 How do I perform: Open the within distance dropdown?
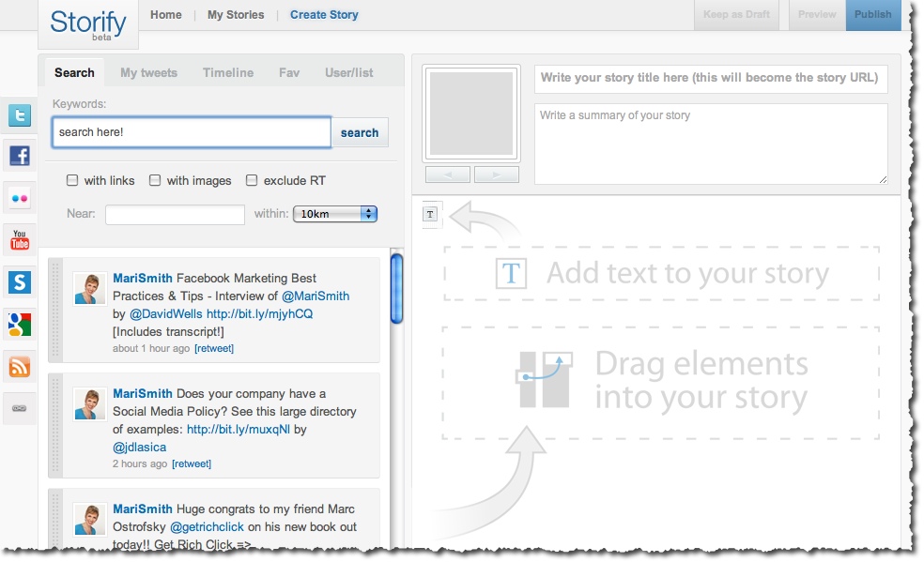(x=334, y=214)
